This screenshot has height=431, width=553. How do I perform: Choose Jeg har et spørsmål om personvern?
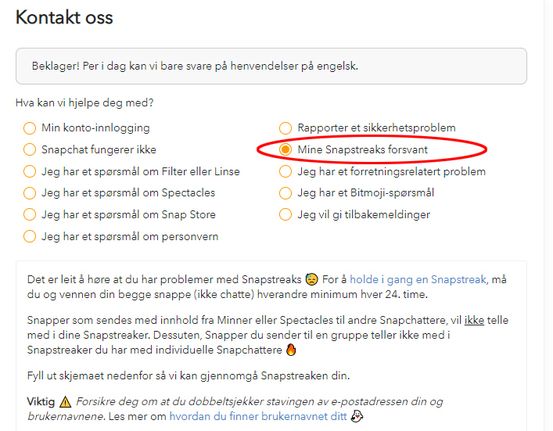coord(29,236)
